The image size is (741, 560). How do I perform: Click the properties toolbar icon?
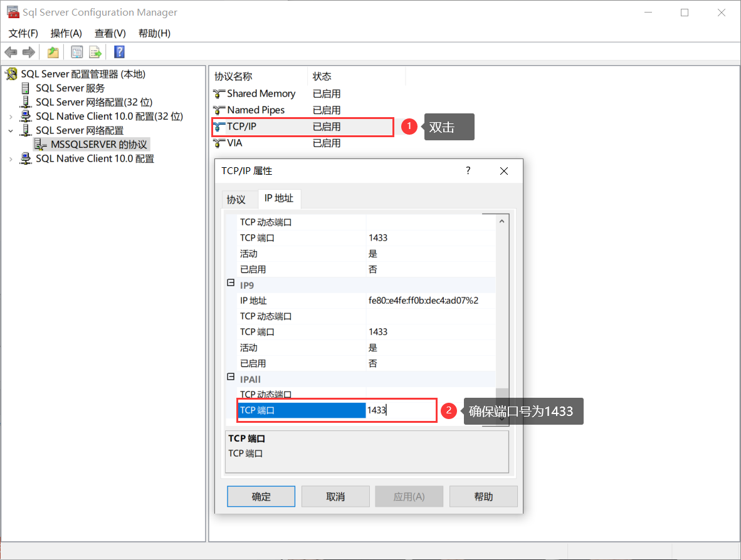(x=76, y=51)
